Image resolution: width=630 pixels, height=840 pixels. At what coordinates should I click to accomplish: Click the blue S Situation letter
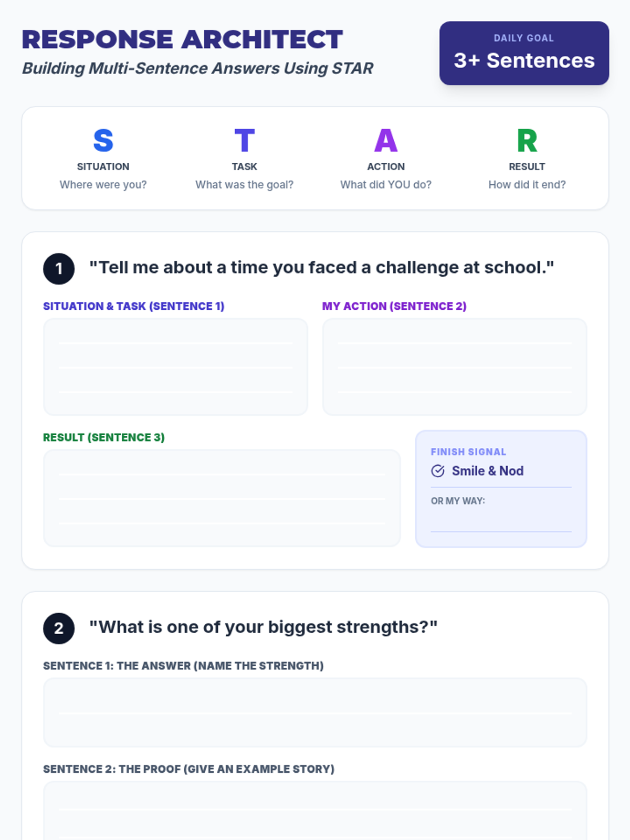coord(103,141)
